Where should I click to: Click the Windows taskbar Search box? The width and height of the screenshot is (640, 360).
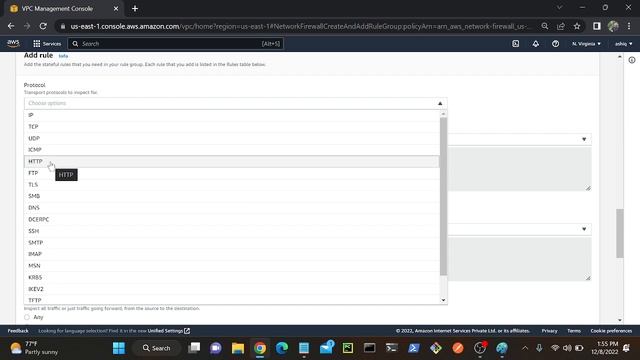156,348
